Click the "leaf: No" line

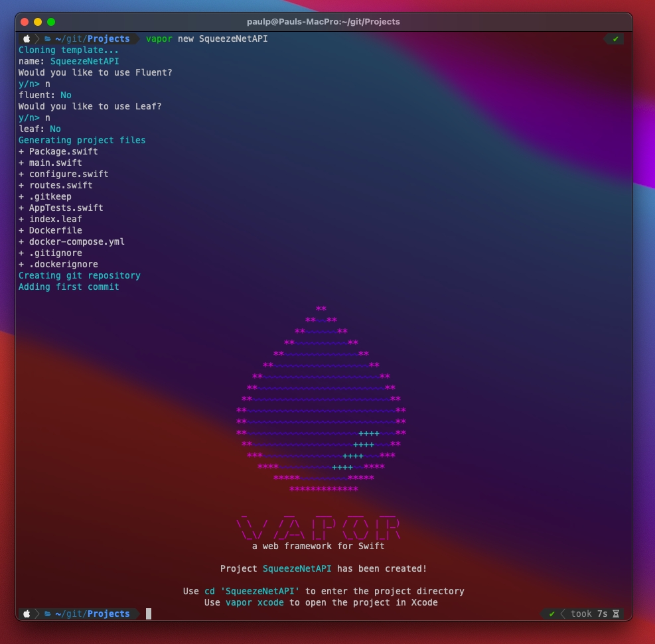coord(40,129)
